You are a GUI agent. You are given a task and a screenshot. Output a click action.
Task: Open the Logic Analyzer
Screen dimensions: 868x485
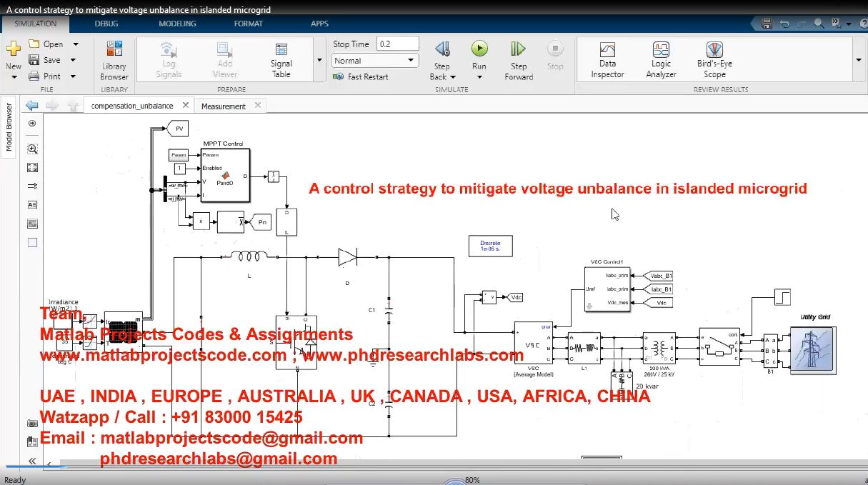(661, 60)
